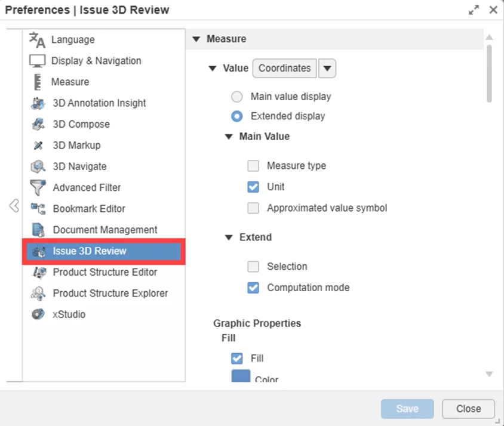Collapse the Measure section
This screenshot has height=426, width=504.
click(x=197, y=39)
